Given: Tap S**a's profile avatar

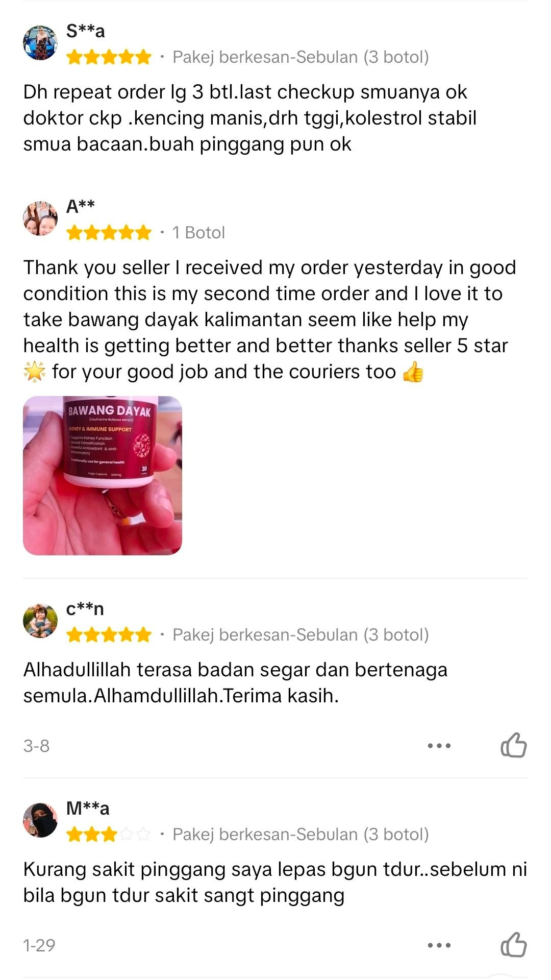Looking at the screenshot, I should click(40, 43).
